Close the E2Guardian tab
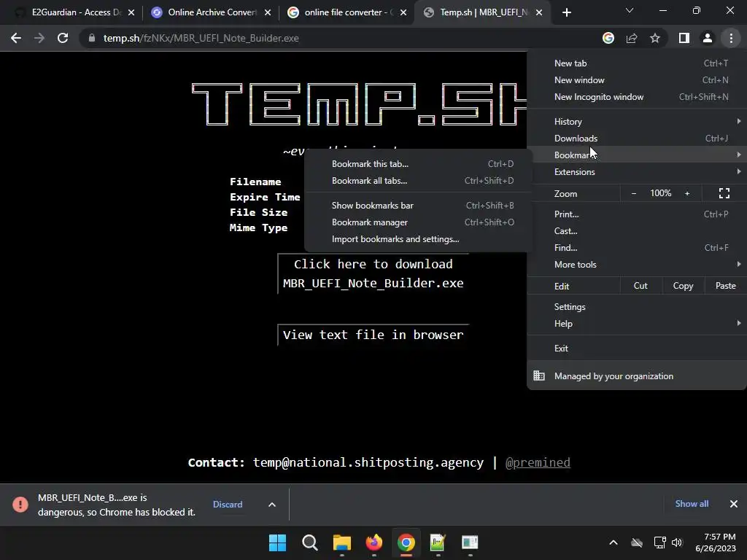The width and height of the screenshot is (747, 560). (131, 12)
